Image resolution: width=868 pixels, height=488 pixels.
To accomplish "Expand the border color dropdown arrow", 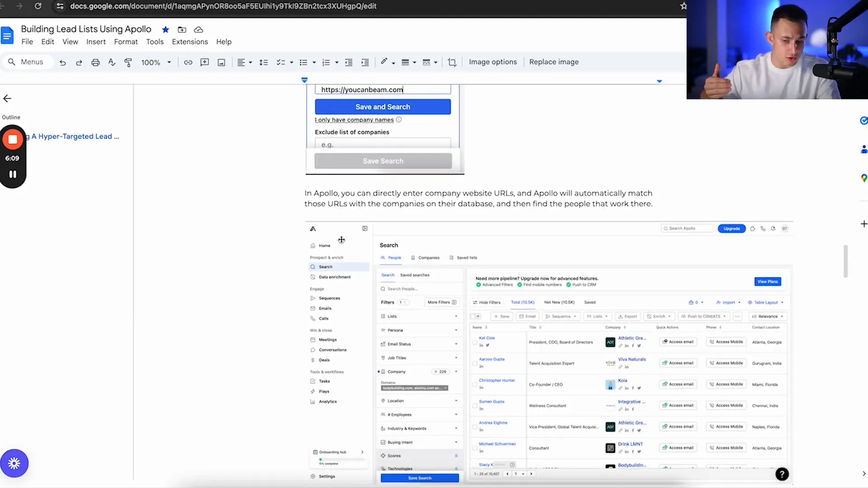I will click(393, 63).
